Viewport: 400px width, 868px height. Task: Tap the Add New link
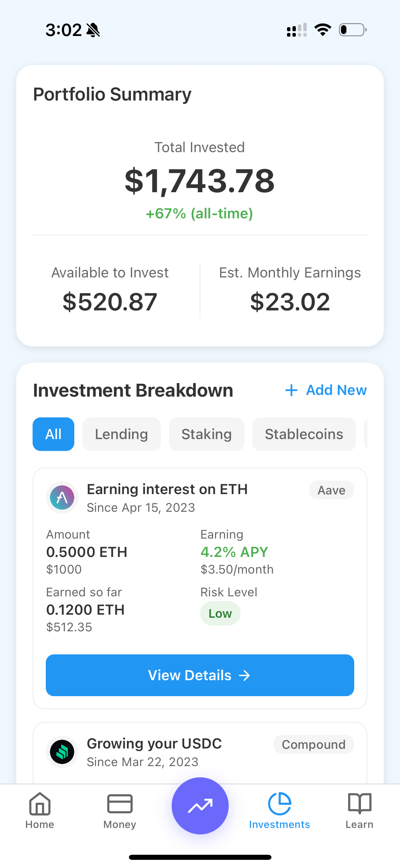point(336,390)
